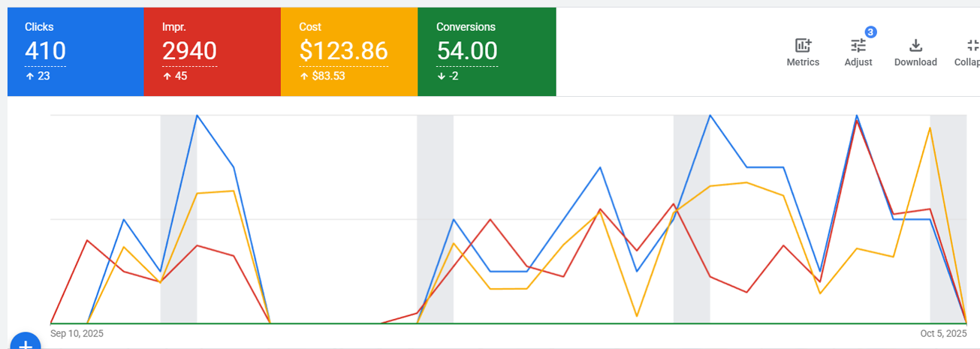
Task: Click the $83.53 cost change figure
Action: coord(329,76)
